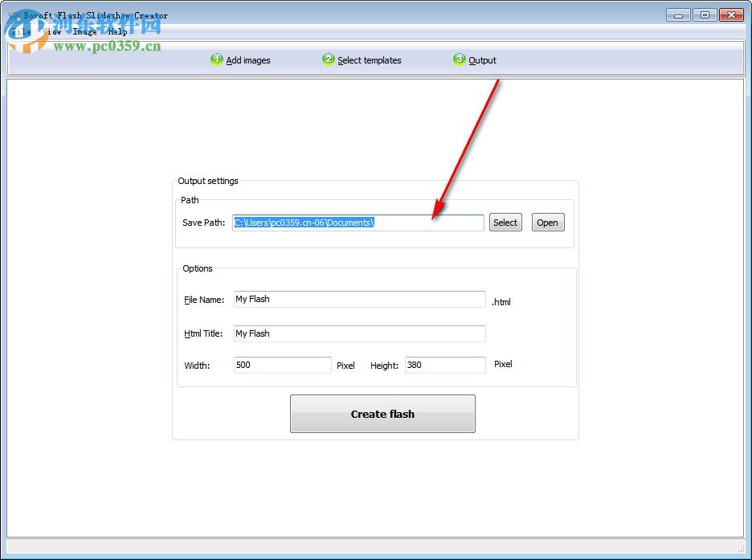Click the Html Title input field

[x=359, y=333]
